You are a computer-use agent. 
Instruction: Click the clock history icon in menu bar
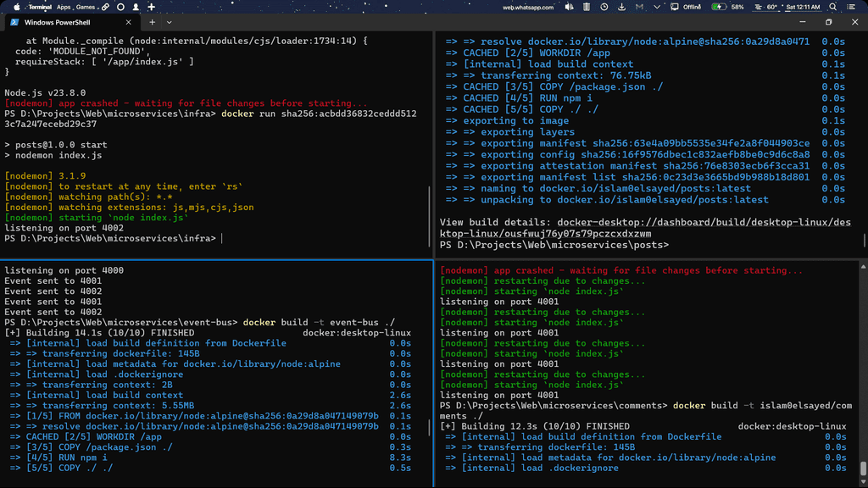[x=604, y=7]
